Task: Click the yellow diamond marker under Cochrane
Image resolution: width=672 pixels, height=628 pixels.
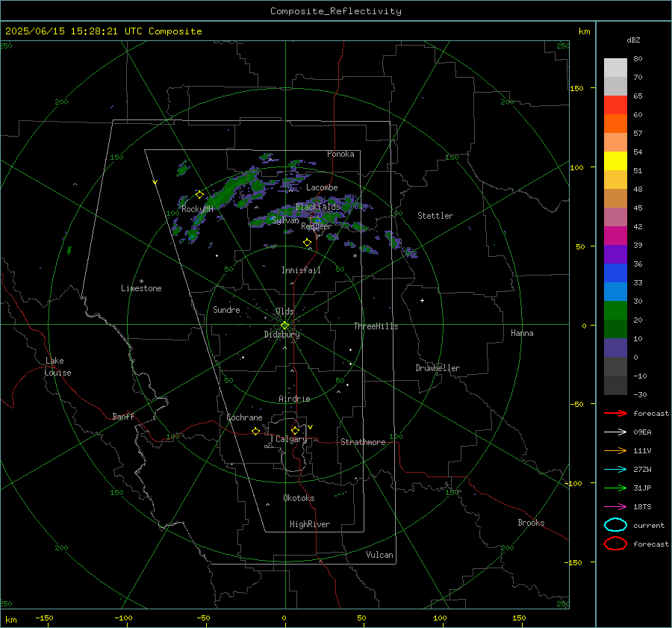Action: click(255, 432)
